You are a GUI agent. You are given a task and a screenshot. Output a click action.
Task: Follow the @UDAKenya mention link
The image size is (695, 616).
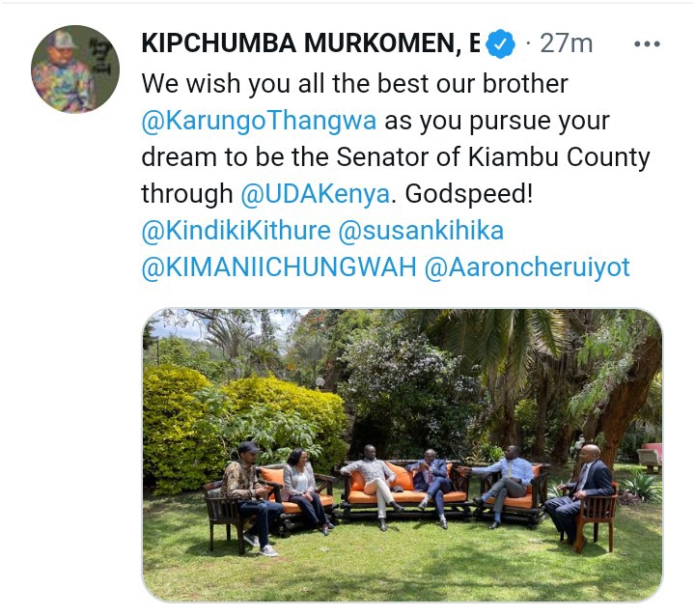315,194
